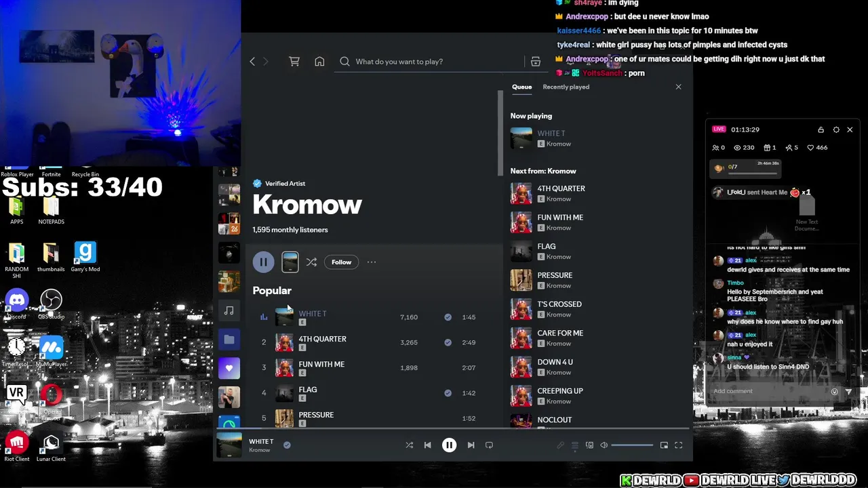Open more options for Kromow
Viewport: 868px width, 488px height.
tap(372, 262)
